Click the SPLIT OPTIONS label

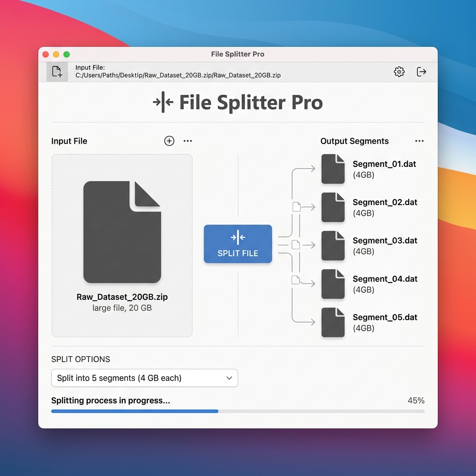click(x=80, y=359)
